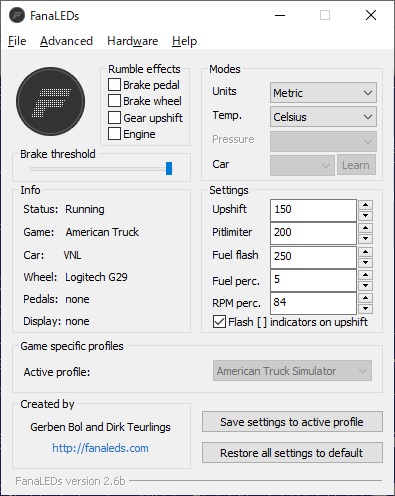Increase Pitlimiter value with up arrow
The image size is (395, 496).
tap(366, 228)
